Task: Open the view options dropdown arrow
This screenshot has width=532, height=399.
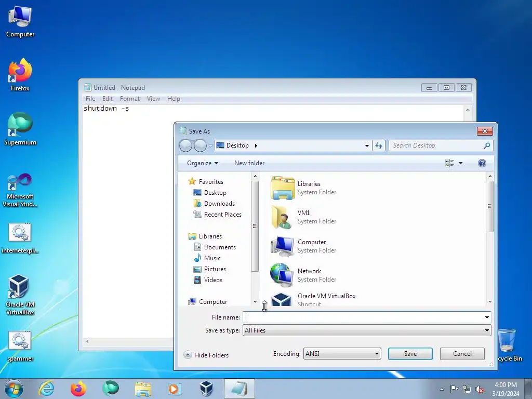Action: (x=460, y=163)
